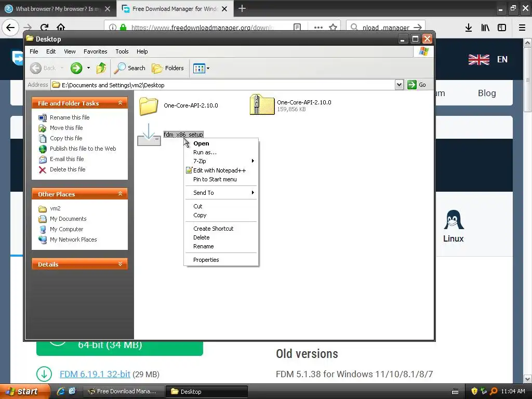The height and width of the screenshot is (399, 532).
Task: Choose Rename in the context menu
Action: pyautogui.click(x=221, y=246)
